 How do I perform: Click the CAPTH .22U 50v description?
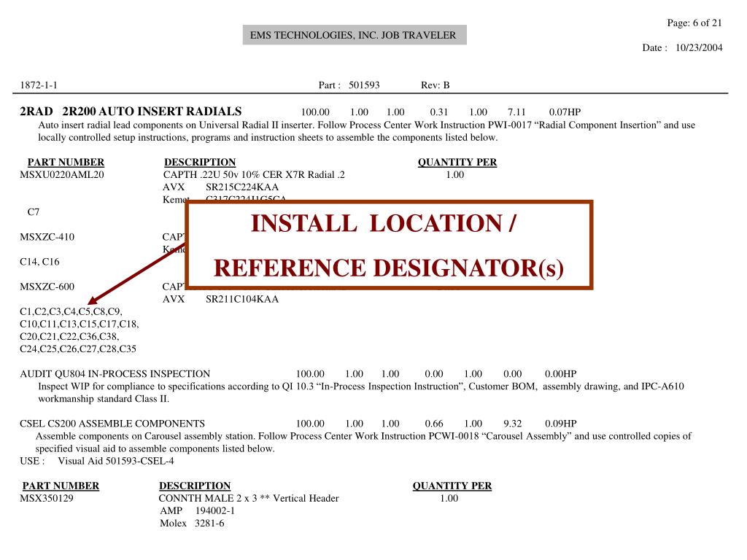254,175
